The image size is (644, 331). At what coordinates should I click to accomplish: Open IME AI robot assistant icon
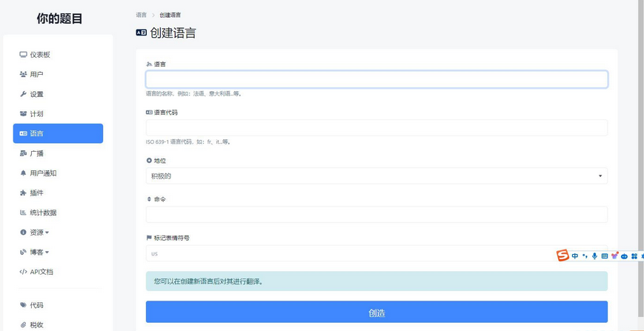[624, 256]
